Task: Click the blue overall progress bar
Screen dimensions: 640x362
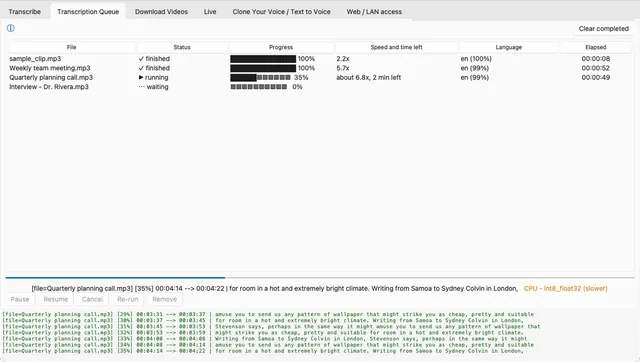Action: [115, 278]
